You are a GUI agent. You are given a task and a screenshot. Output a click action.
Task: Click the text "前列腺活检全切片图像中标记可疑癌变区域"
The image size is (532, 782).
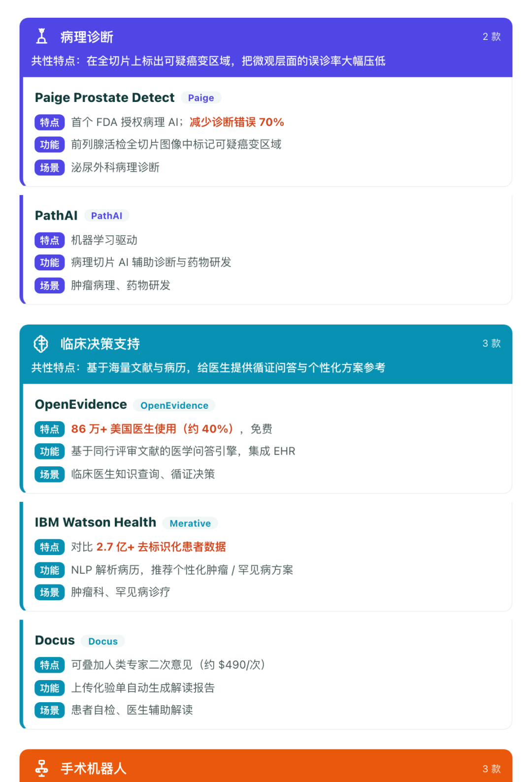tap(176, 144)
